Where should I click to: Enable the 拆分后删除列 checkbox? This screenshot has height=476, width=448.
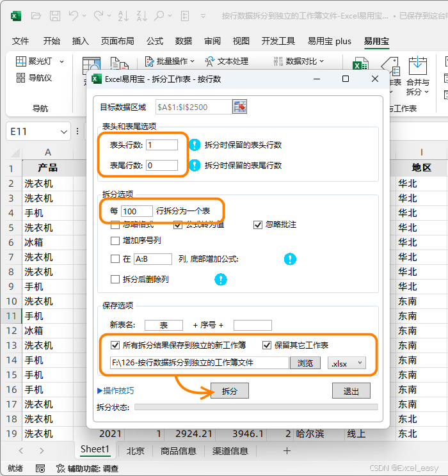115,280
